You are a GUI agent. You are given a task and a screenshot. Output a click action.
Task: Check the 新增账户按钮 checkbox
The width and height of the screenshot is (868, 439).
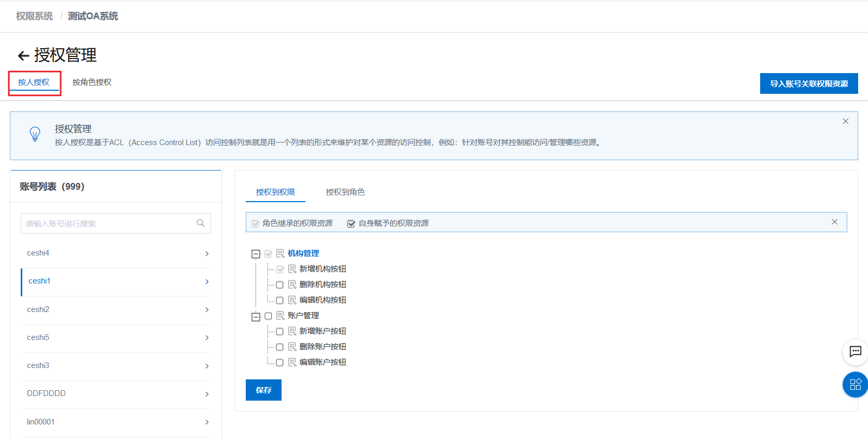279,332
